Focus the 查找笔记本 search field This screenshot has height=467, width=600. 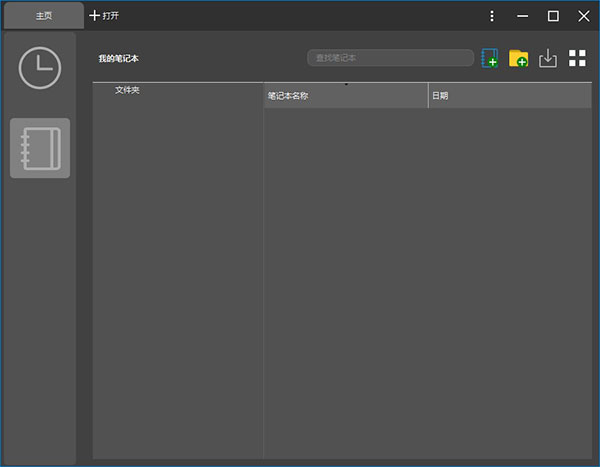tap(390, 58)
